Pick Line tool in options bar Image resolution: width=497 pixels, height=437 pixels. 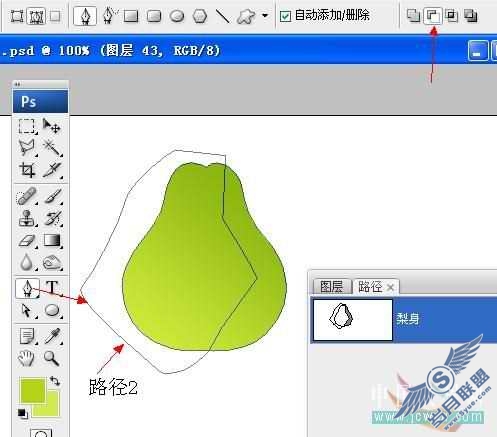[223, 16]
